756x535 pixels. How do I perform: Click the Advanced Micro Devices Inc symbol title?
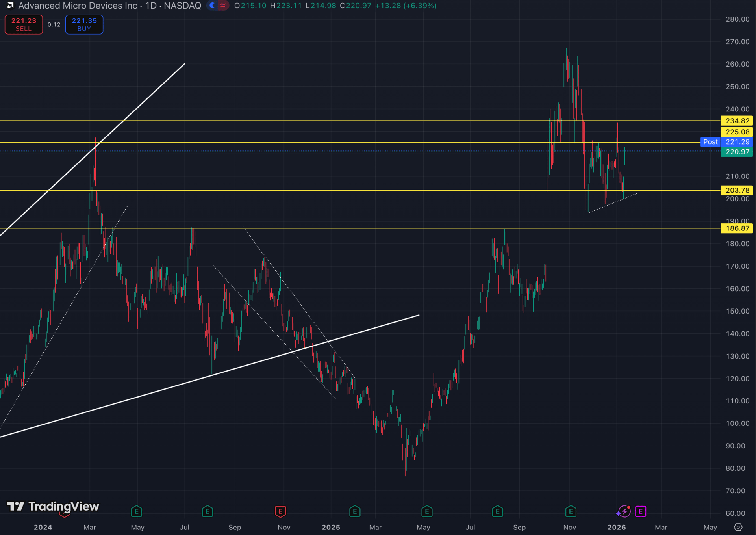(78, 6)
